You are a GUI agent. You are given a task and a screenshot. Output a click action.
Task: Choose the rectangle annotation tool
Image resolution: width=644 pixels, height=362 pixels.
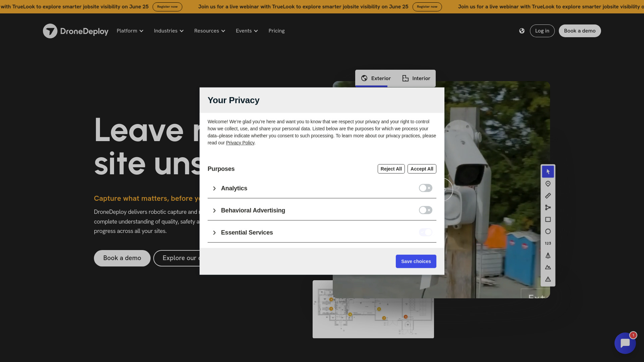coord(548,220)
